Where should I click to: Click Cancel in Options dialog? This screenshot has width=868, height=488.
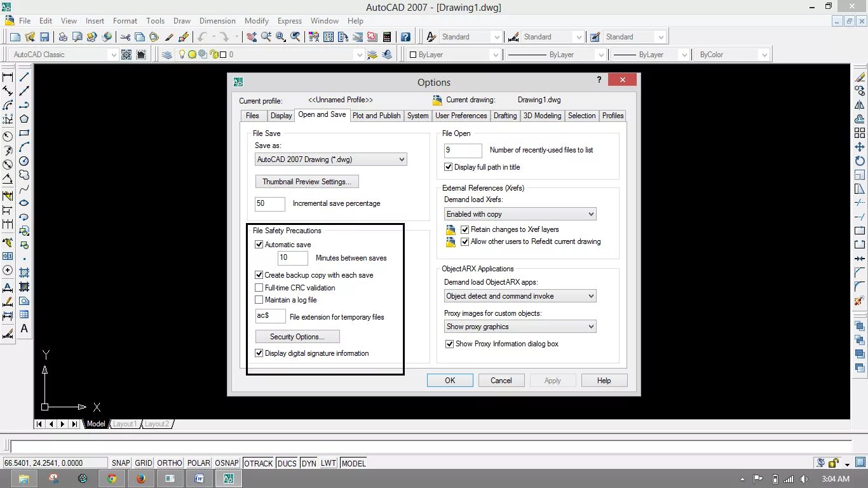pyautogui.click(x=501, y=381)
